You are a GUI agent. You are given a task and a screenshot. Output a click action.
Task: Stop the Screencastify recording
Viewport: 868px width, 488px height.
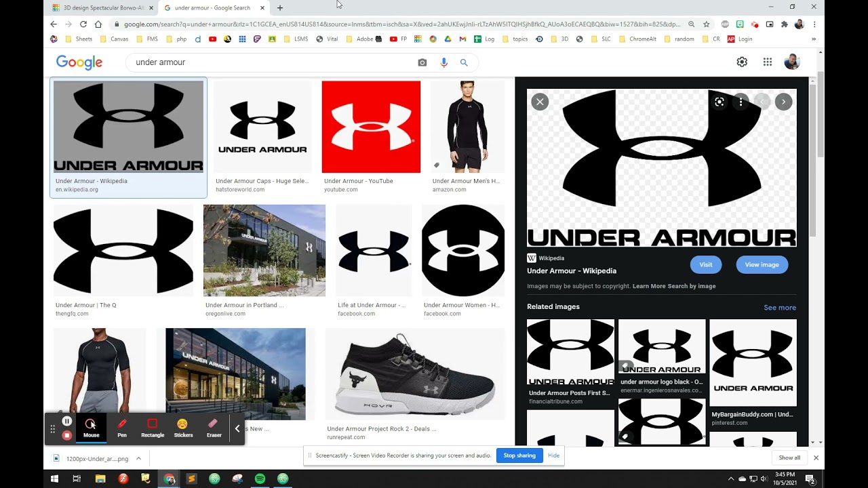66,435
